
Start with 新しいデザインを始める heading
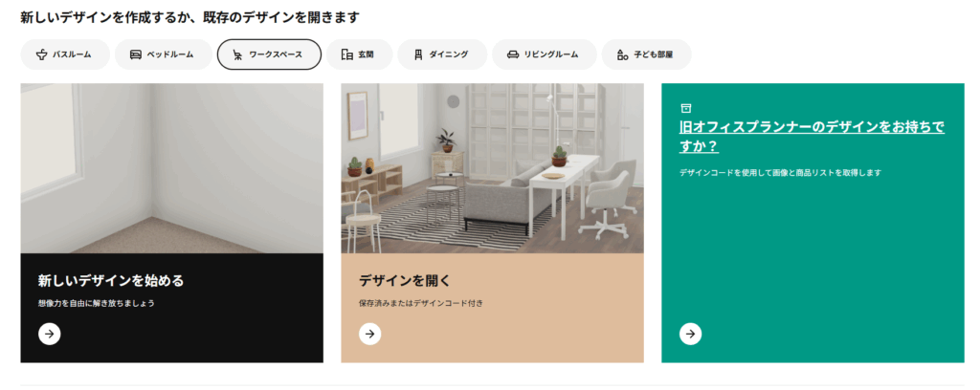[111, 281]
